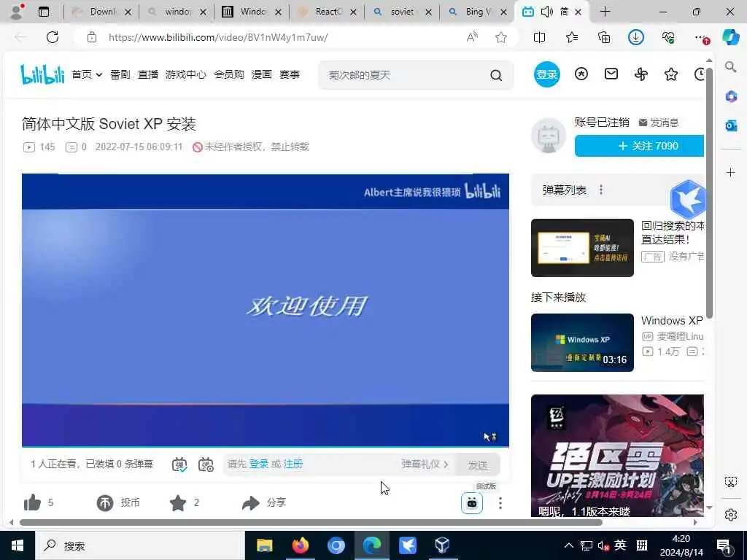This screenshot has width=747, height=560.
Task: Open the 赛事 navigation item
Action: 289,74
